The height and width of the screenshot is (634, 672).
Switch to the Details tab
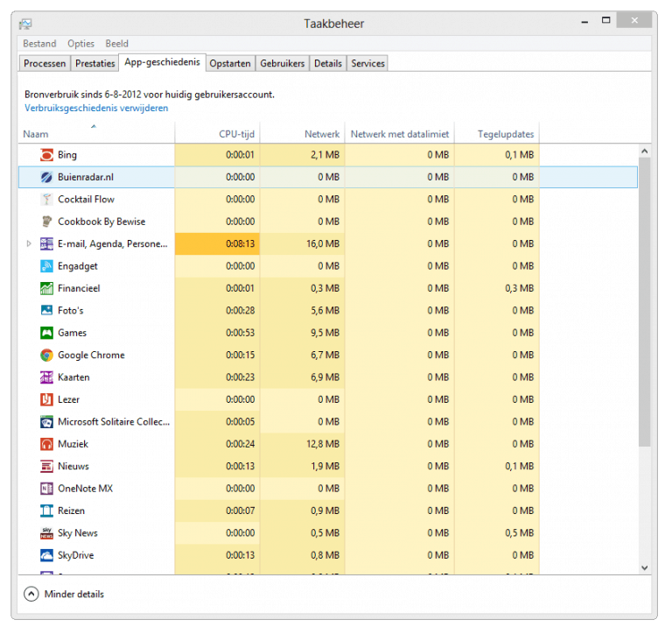click(328, 63)
